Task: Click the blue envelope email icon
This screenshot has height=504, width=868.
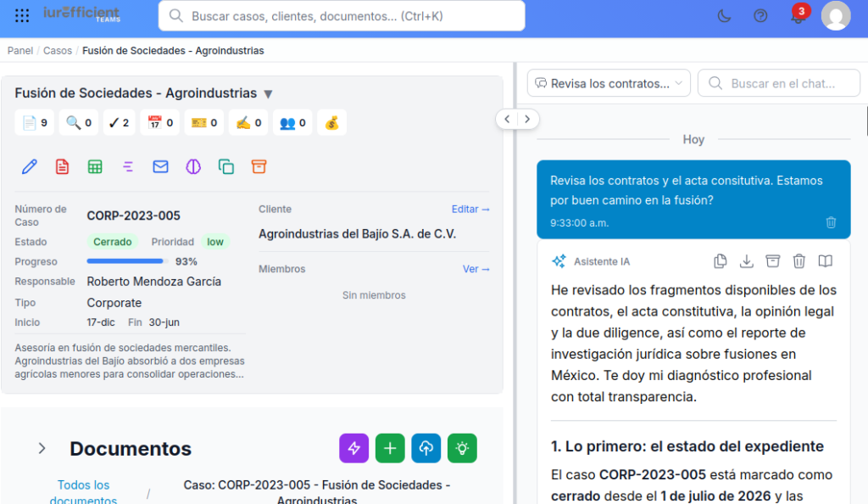Action: (160, 166)
